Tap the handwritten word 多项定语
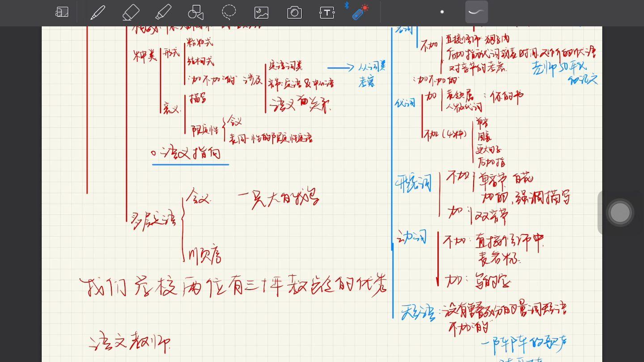This screenshot has height=362, width=644. tap(153, 220)
